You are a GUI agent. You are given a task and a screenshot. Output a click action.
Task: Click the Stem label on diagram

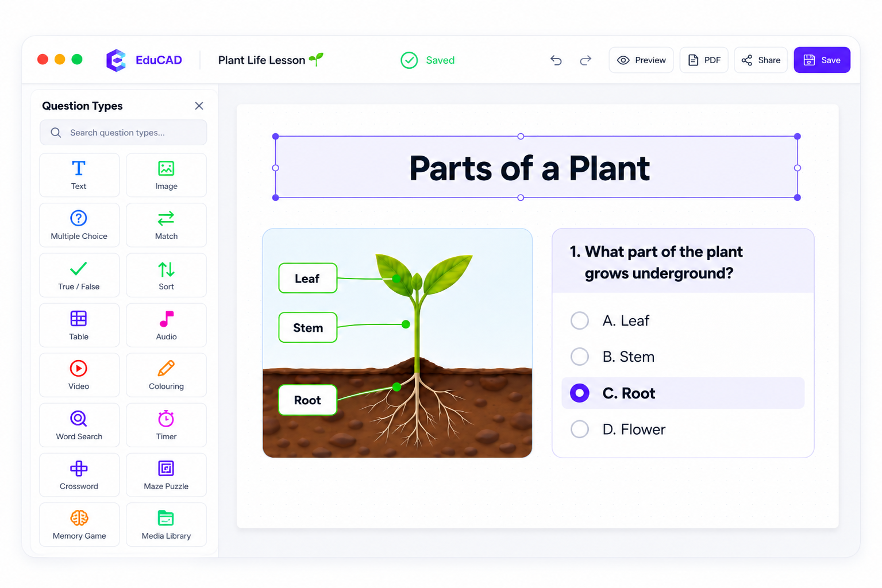coord(308,328)
